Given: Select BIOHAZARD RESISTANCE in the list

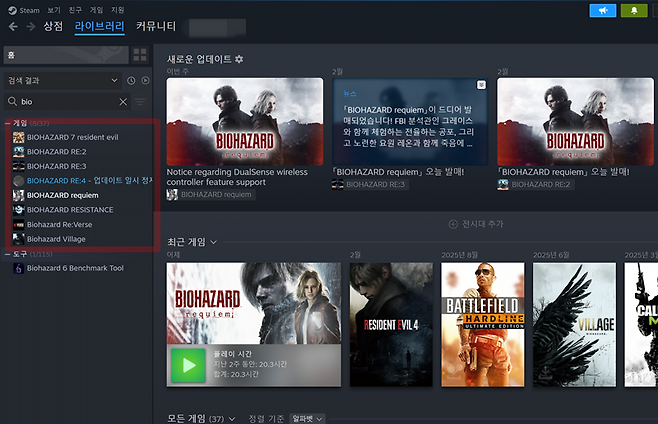Looking at the screenshot, I should (70, 209).
